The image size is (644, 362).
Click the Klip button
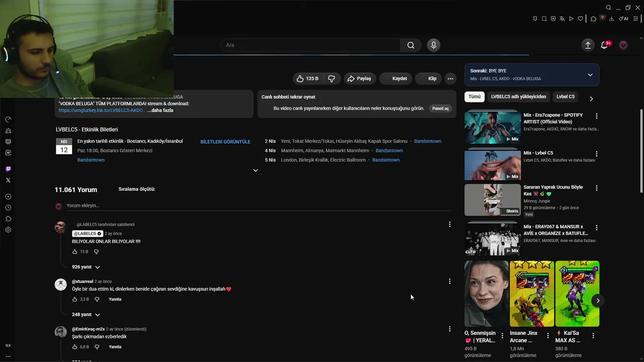428,78
